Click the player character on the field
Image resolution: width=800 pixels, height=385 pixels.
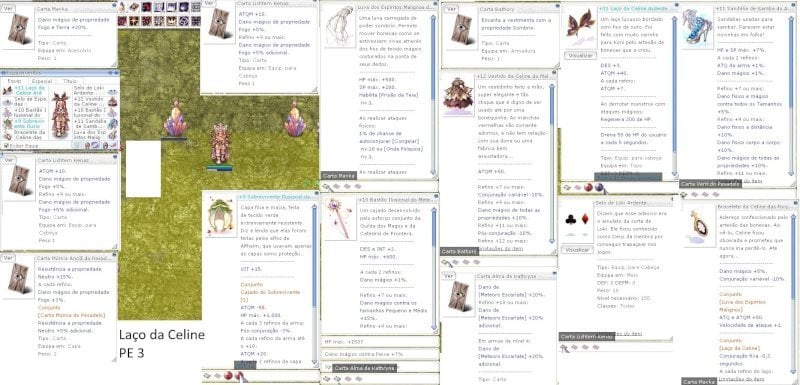click(220, 144)
